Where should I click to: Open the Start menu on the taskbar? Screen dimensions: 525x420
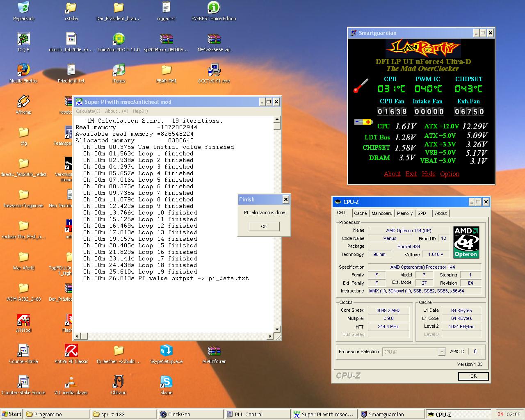pyautogui.click(x=11, y=414)
